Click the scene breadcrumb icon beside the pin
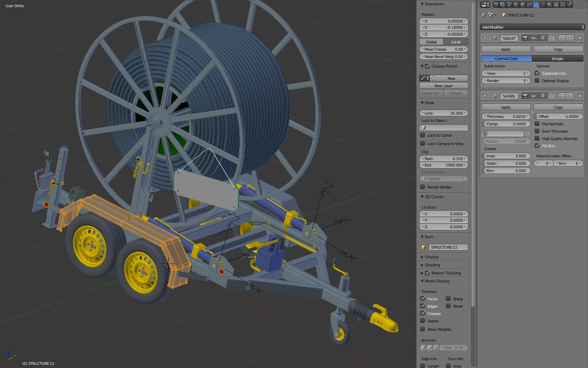Viewport: 588px width, 368px height. click(x=491, y=15)
